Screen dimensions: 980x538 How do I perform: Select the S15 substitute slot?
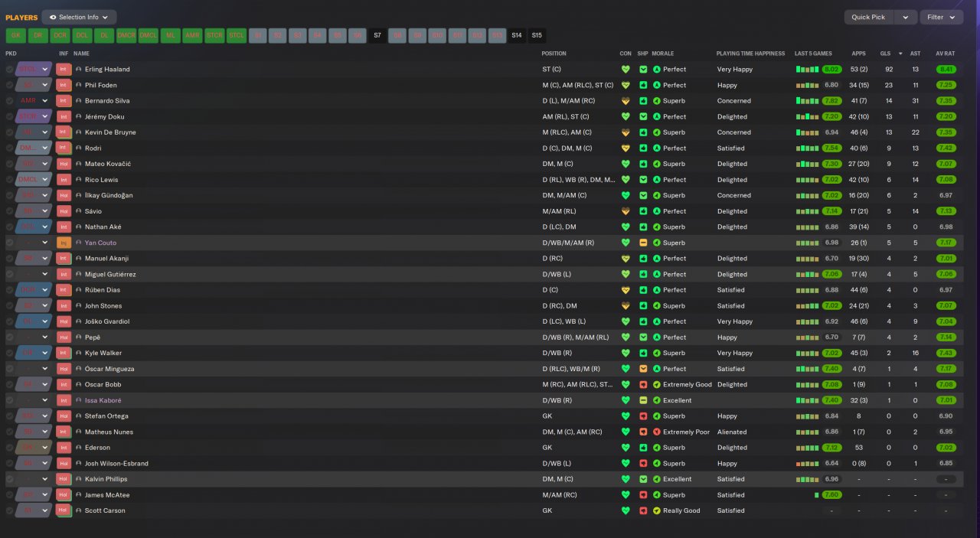click(537, 35)
